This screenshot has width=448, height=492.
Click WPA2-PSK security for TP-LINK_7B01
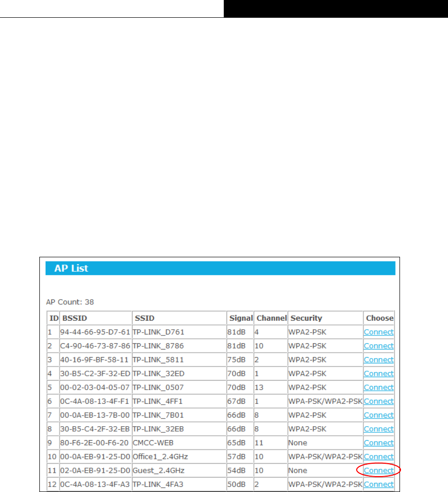click(307, 415)
